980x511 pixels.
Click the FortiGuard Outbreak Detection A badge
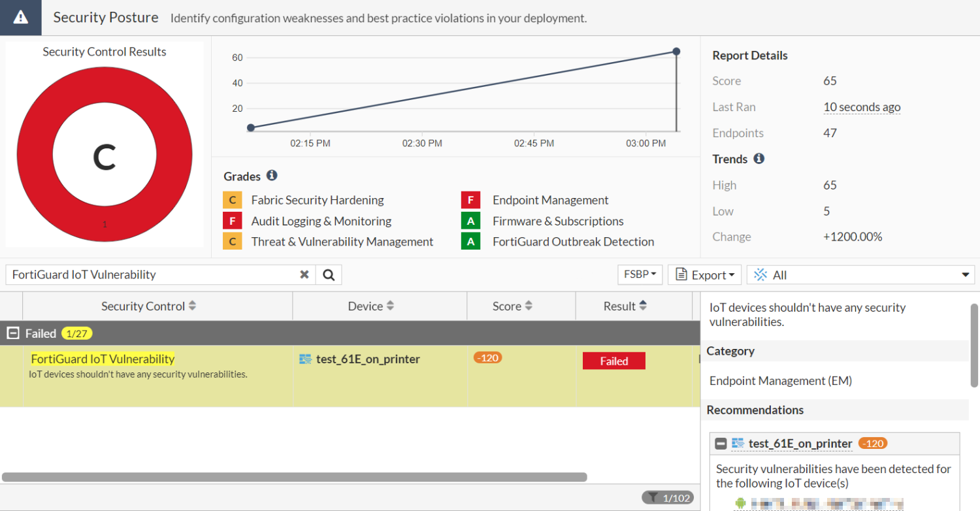click(470, 242)
